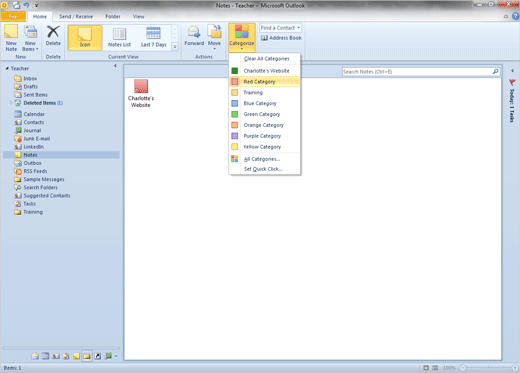Open the Journal folder
The width and height of the screenshot is (520, 373).
coord(28,130)
